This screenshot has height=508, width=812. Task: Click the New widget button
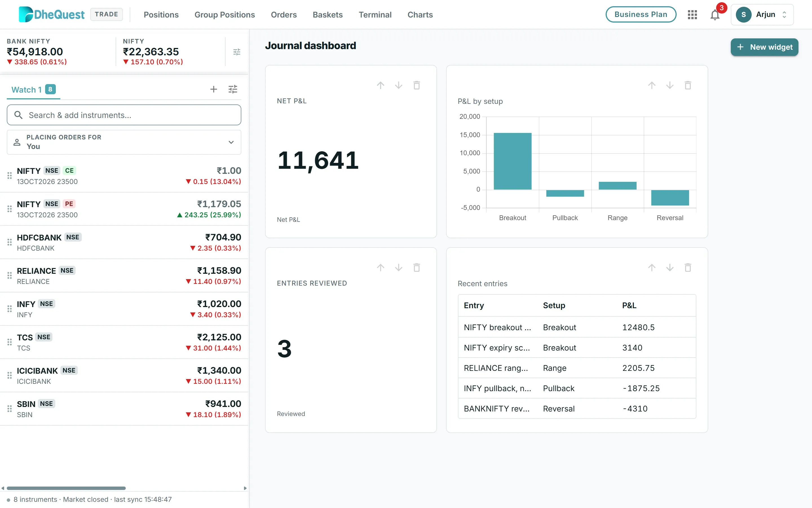click(x=764, y=47)
